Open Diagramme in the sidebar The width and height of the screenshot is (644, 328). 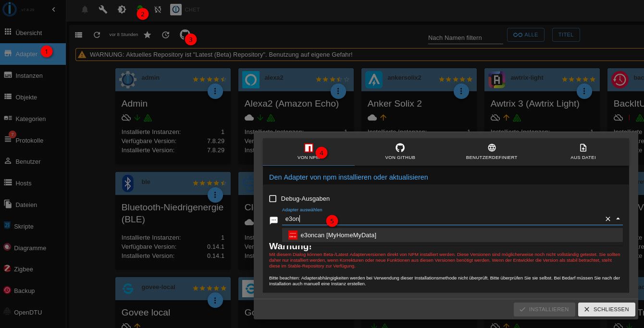click(33, 248)
